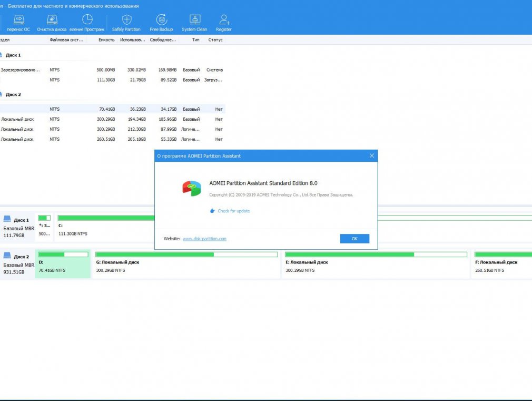Close the About AOMEI dialog with X
This screenshot has height=401, width=532.
(x=372, y=155)
